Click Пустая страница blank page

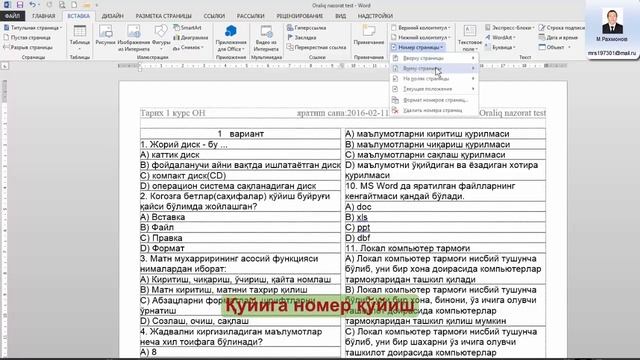click(x=27, y=37)
